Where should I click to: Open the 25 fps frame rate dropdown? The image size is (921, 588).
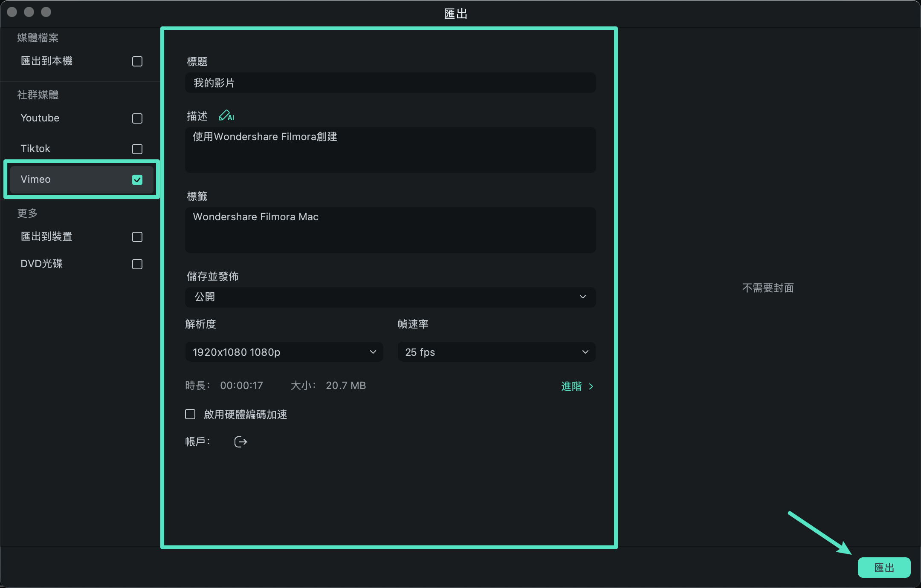point(496,352)
